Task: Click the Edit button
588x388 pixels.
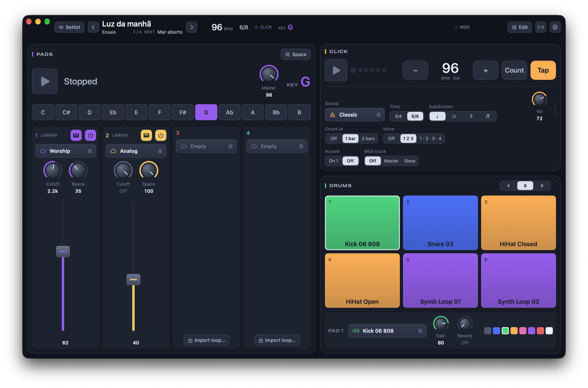Action: [x=519, y=27]
